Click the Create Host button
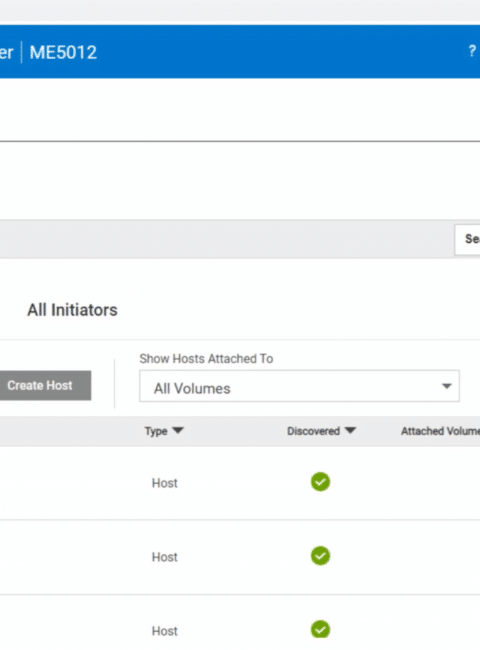 click(45, 386)
